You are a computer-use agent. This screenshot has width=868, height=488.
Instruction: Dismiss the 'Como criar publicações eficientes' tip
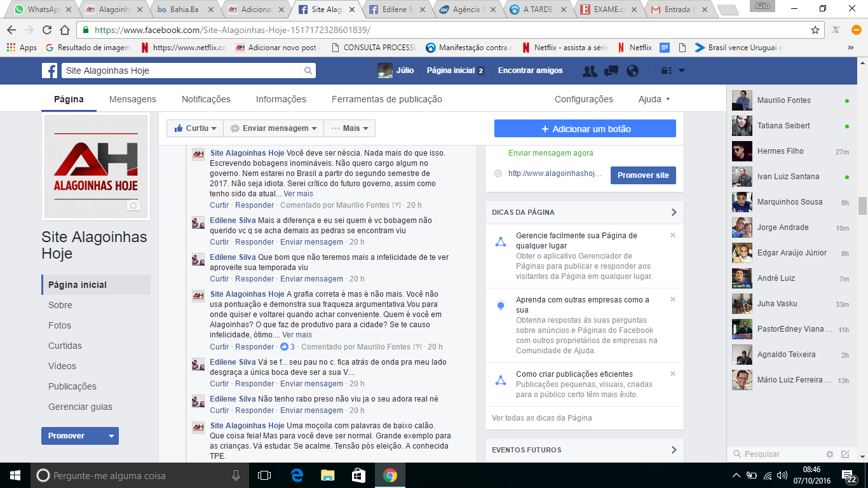click(673, 374)
